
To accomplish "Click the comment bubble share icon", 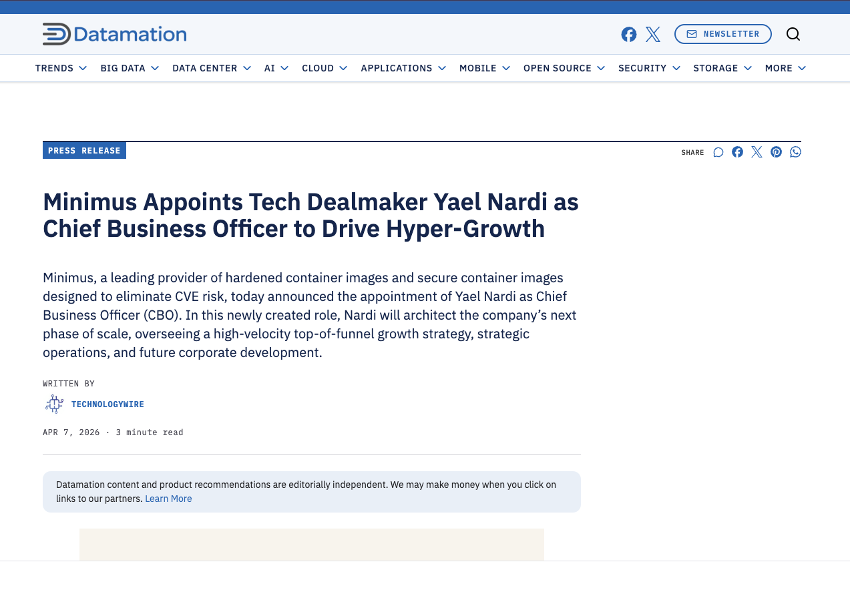I will (x=718, y=152).
